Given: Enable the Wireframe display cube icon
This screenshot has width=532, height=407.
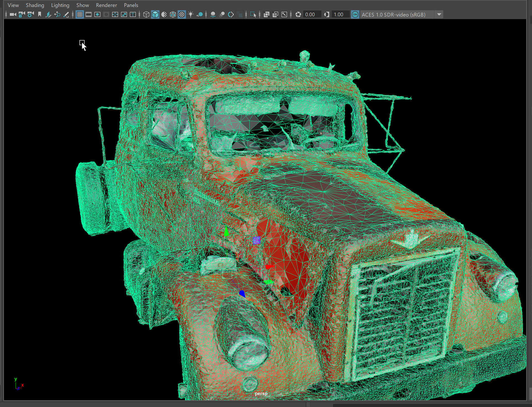Looking at the screenshot, I should click(146, 14).
